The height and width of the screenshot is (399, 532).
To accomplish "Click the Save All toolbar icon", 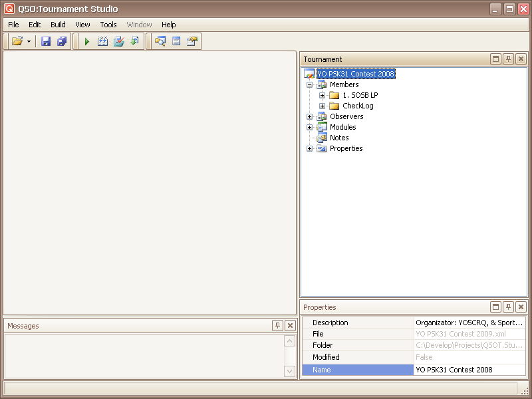I will [62, 41].
